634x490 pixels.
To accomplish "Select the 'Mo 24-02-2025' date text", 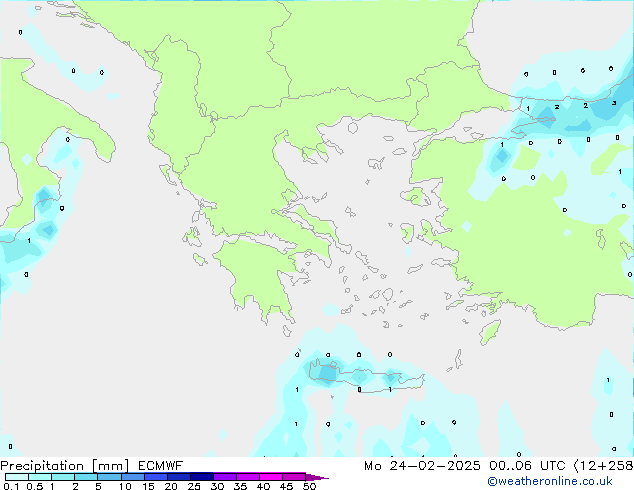I will pos(422,466).
